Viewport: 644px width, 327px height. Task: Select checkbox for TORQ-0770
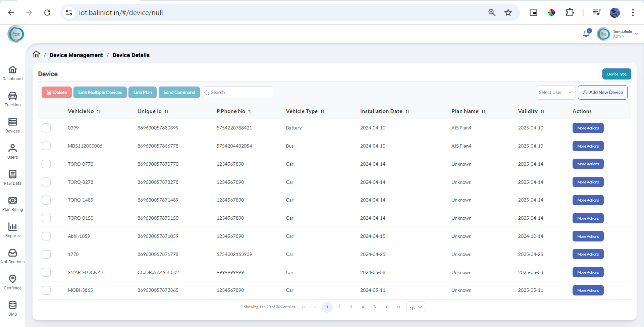click(x=46, y=164)
